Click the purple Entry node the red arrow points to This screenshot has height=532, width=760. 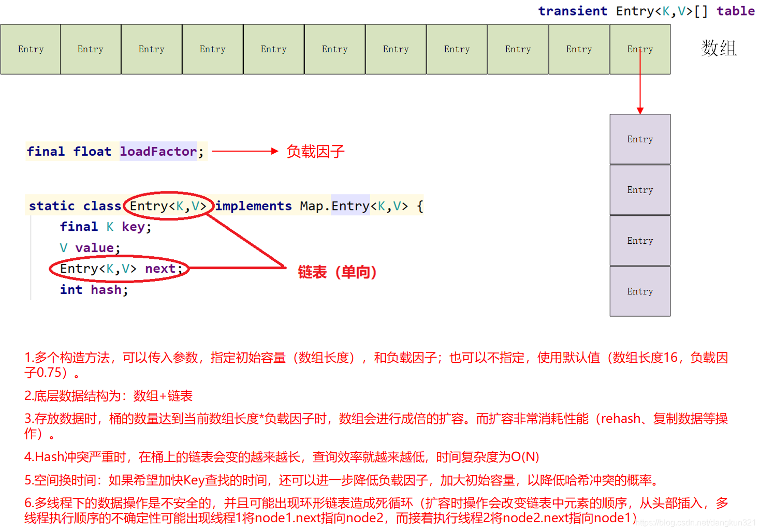[x=640, y=139]
